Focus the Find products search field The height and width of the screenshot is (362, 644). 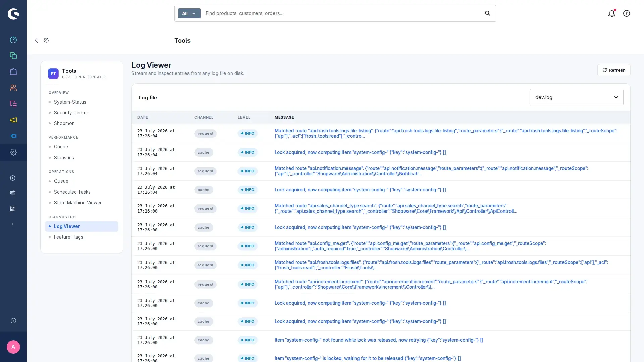[342, 13]
